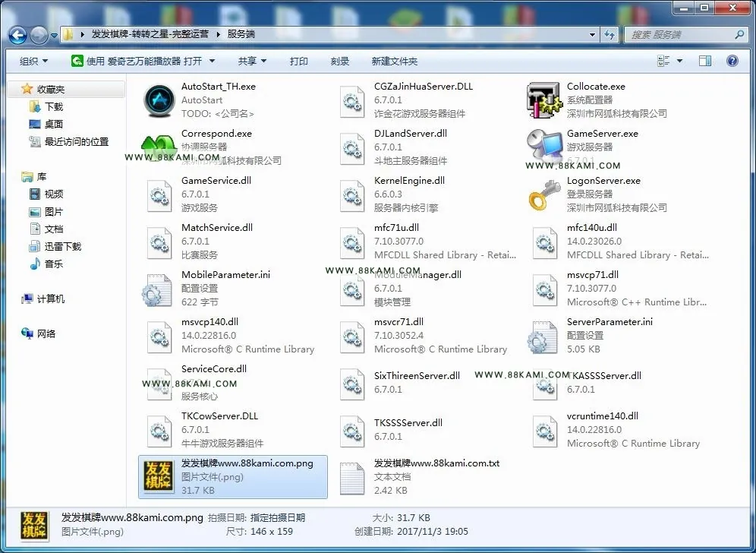Select the GameServer.exe monitor icon
The height and width of the screenshot is (553, 756).
tap(545, 146)
